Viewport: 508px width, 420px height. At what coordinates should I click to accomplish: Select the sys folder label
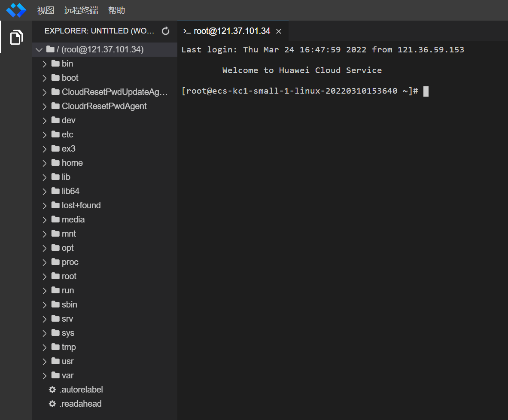point(68,333)
